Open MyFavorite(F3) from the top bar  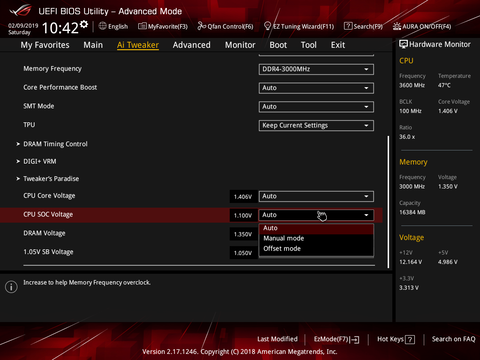163,26
